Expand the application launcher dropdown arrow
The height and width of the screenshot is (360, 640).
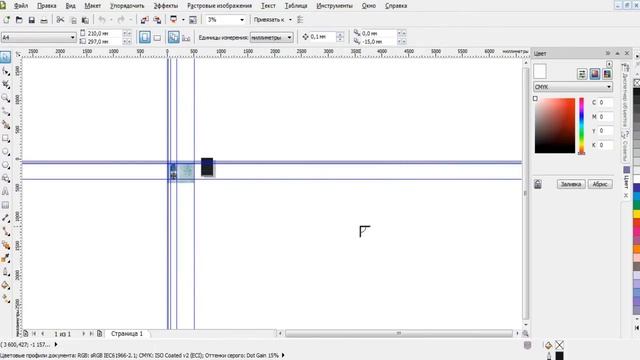183,20
